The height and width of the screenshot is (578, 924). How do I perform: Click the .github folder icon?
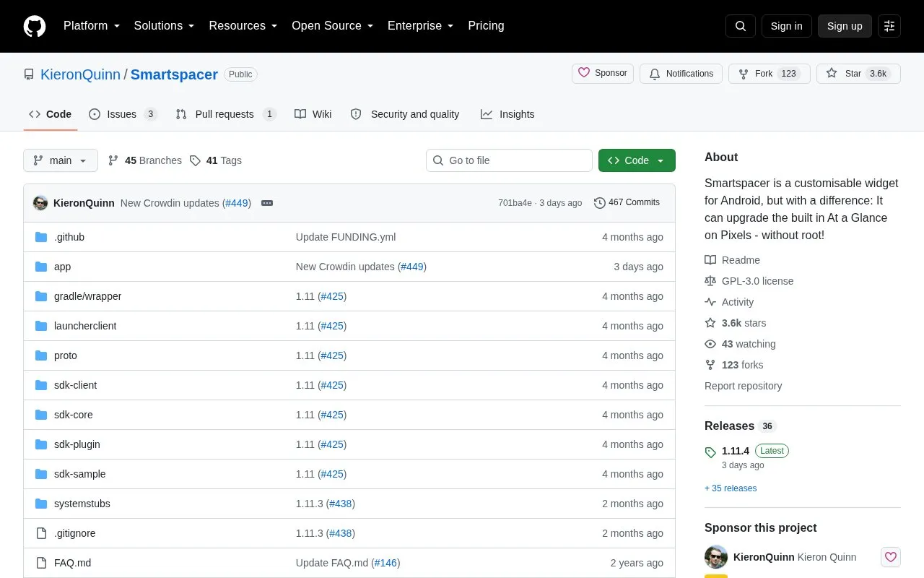(41, 237)
